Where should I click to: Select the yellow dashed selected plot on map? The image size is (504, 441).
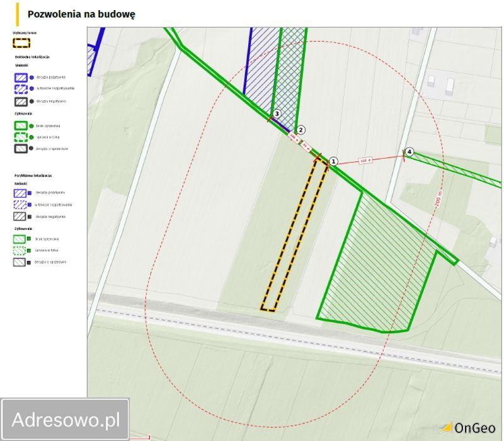[x=294, y=234]
